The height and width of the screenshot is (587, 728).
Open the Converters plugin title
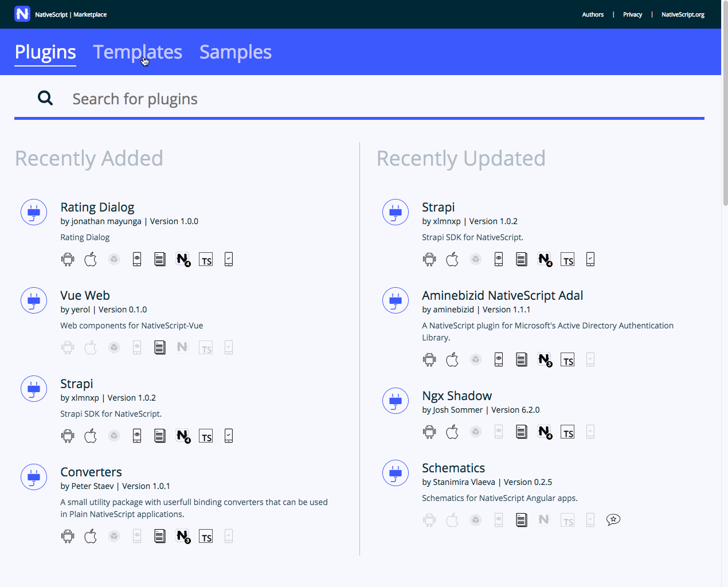(x=91, y=472)
